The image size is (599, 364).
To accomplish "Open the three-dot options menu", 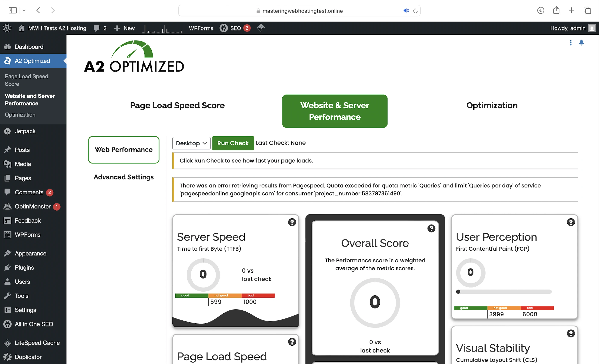I will click(x=571, y=43).
